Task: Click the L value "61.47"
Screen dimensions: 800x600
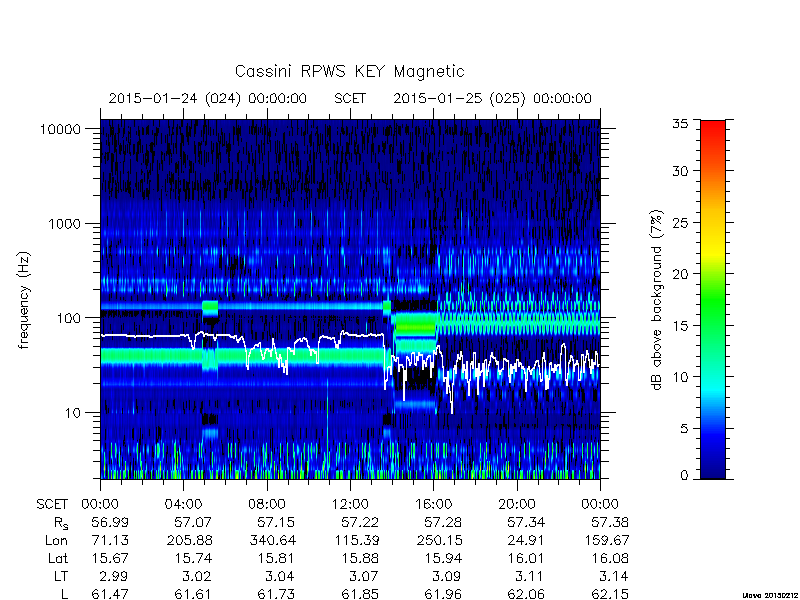Action: [x=110, y=594]
